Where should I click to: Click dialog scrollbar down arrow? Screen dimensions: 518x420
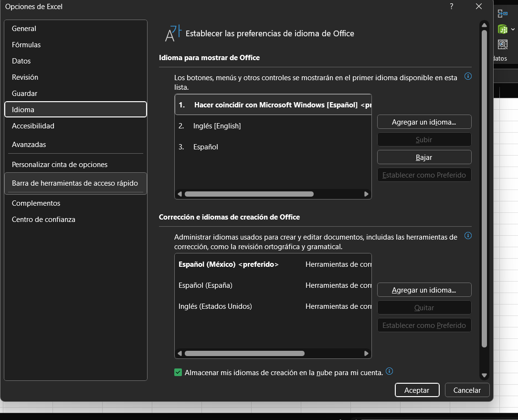pos(484,376)
